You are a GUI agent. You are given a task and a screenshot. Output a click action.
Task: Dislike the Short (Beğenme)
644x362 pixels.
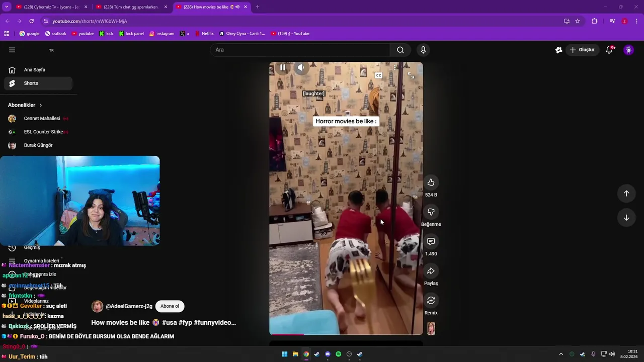click(x=431, y=212)
